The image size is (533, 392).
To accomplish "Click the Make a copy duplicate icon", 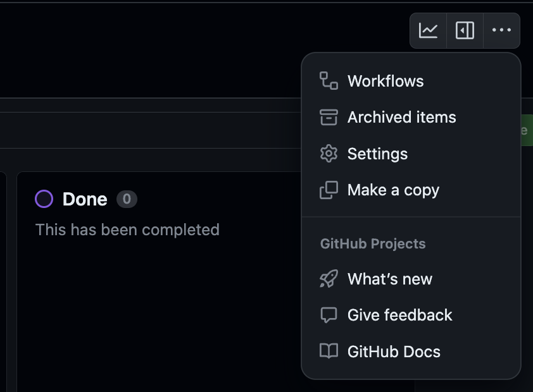I will click(x=329, y=190).
